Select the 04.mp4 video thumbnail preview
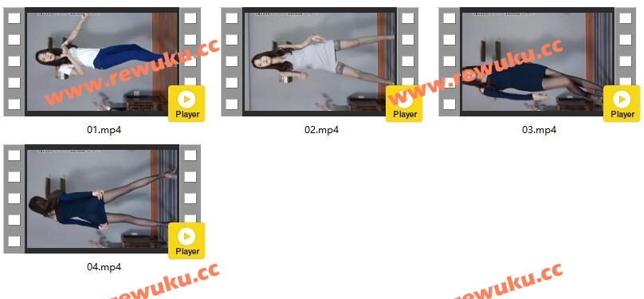Screen dimensions: 644x299 click(102, 199)
